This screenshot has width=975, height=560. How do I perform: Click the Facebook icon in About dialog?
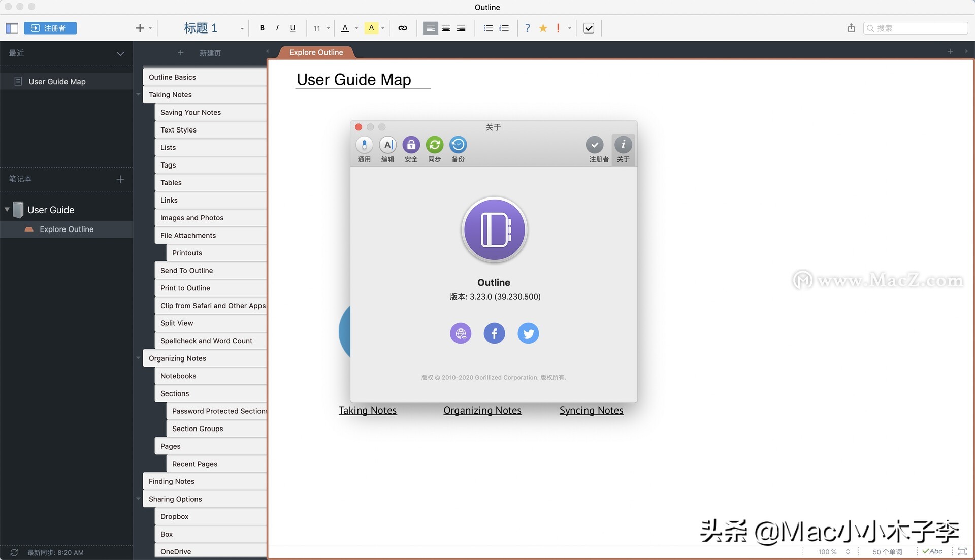click(494, 334)
